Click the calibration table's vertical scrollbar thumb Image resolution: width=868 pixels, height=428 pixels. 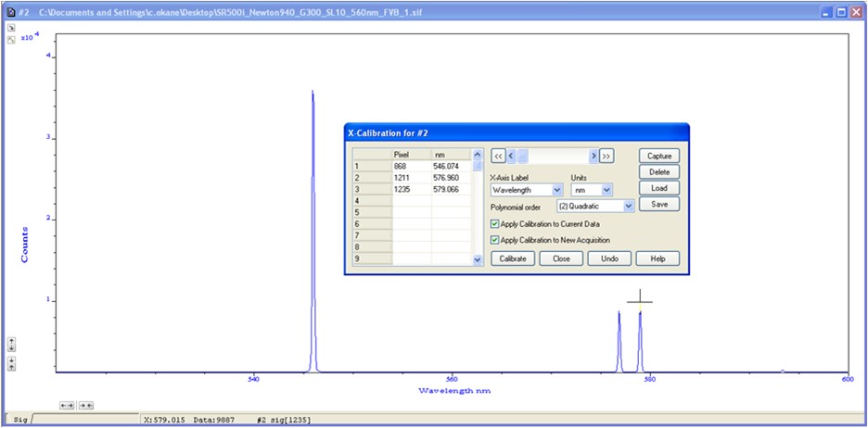point(478,165)
